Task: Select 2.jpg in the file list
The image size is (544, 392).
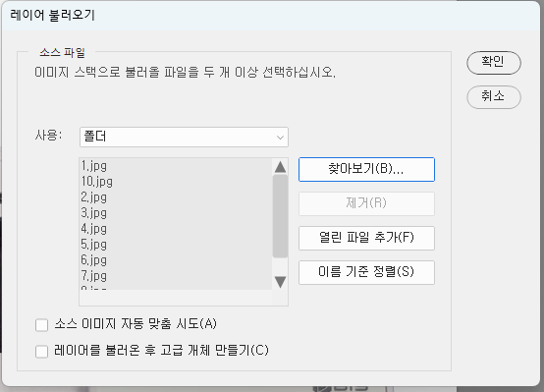Action: pyautogui.click(x=176, y=197)
